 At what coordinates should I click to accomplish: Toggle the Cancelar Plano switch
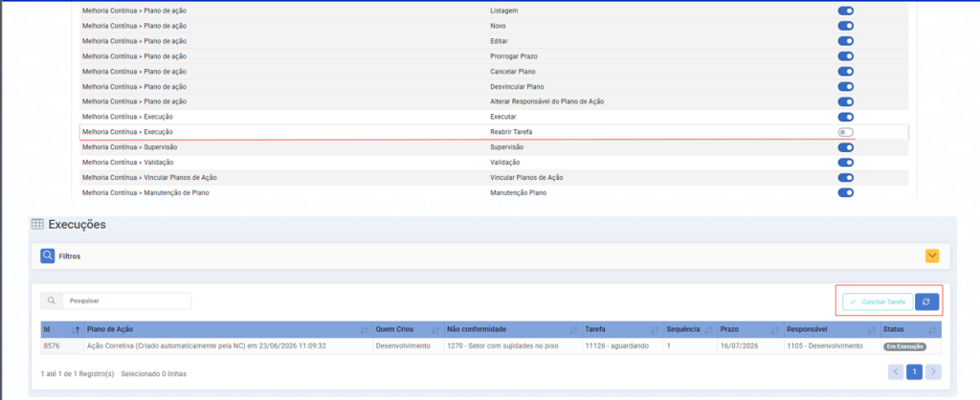(846, 71)
